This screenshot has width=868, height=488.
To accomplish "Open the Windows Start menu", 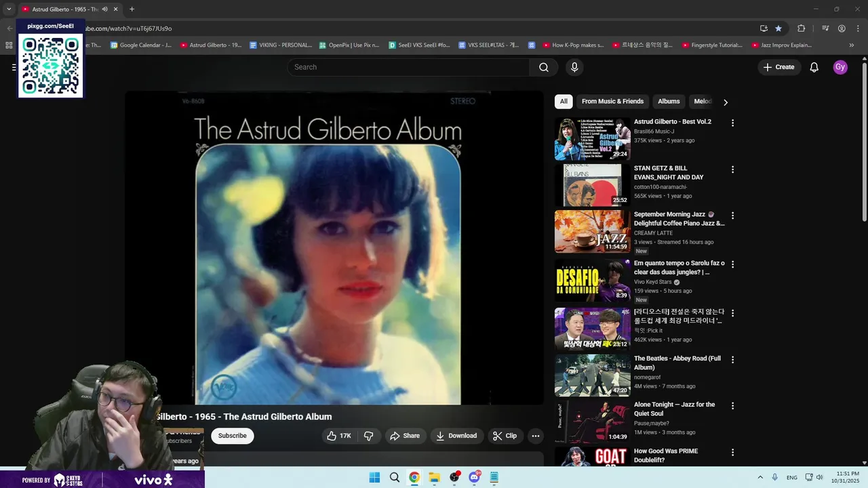I will click(374, 477).
